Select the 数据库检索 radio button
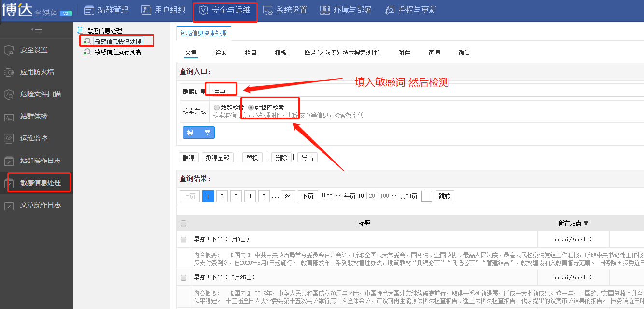This screenshot has height=309, width=644. point(251,107)
